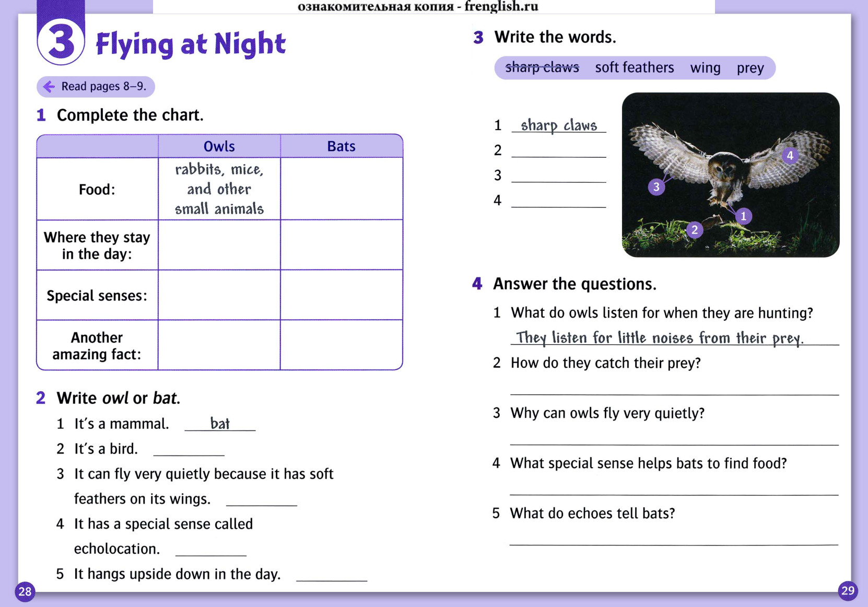Click the Owls 'Another amazing fact' cell
The width and height of the screenshot is (868, 607).
219,345
